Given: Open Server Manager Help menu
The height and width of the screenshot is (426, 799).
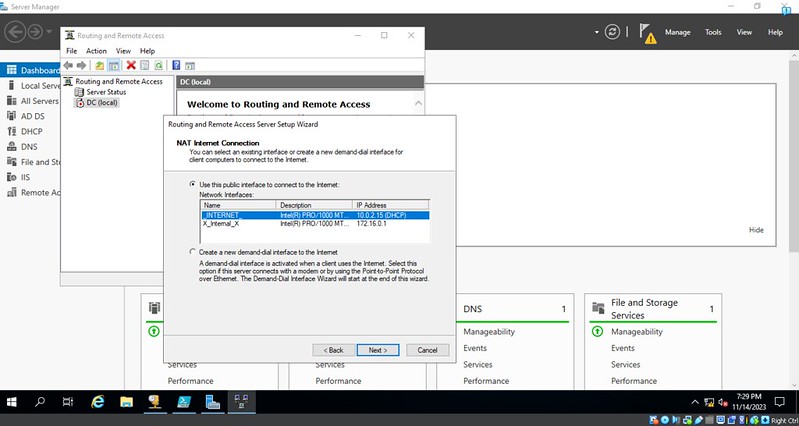Looking at the screenshot, I should click(775, 32).
